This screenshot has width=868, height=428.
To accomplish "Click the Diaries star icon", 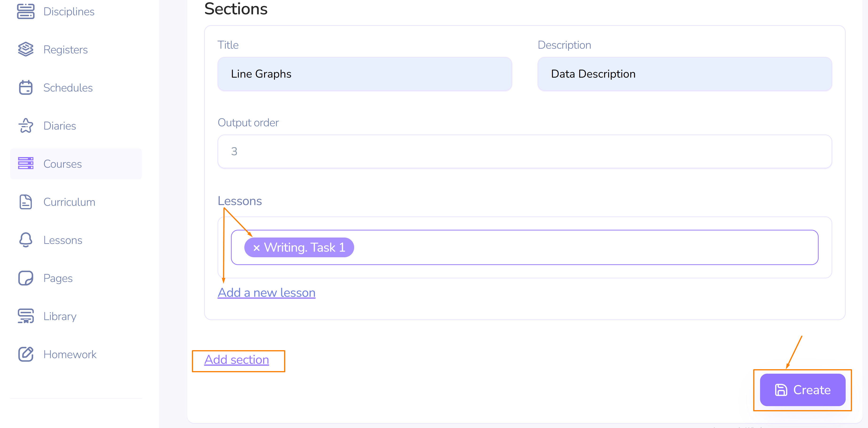I will [26, 126].
